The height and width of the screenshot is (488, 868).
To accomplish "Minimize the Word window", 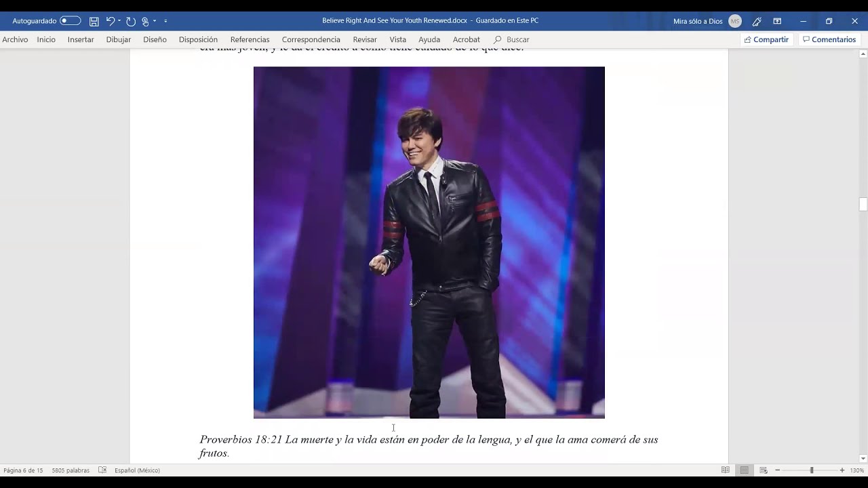I will (803, 21).
